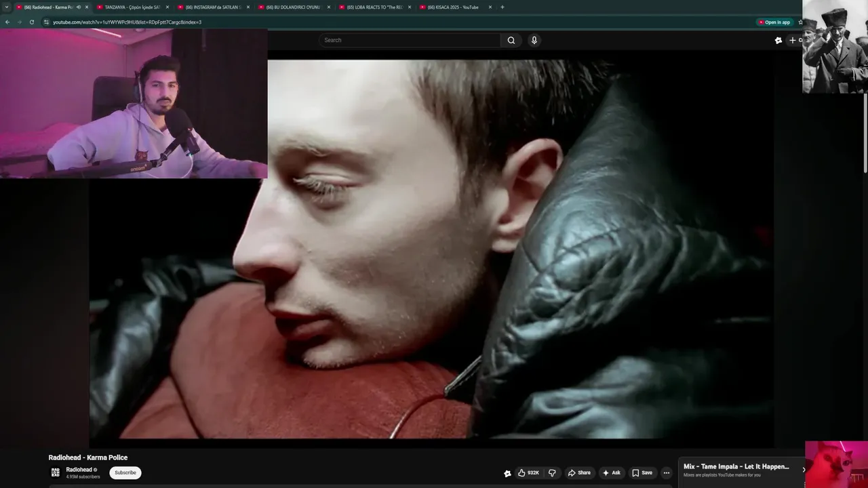This screenshot has height=488, width=868.
Task: Share the Karma Police video
Action: pos(579,472)
